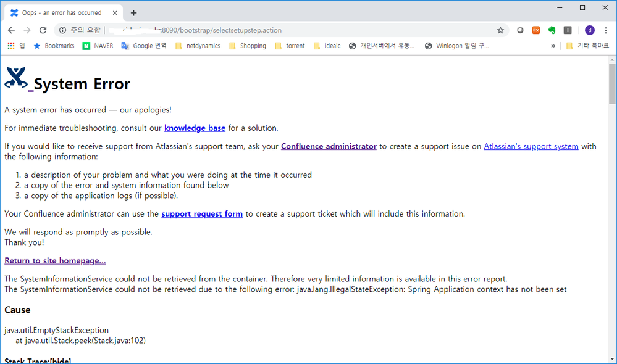
Task: Click the 'Cause' heading
Action: pyautogui.click(x=17, y=310)
